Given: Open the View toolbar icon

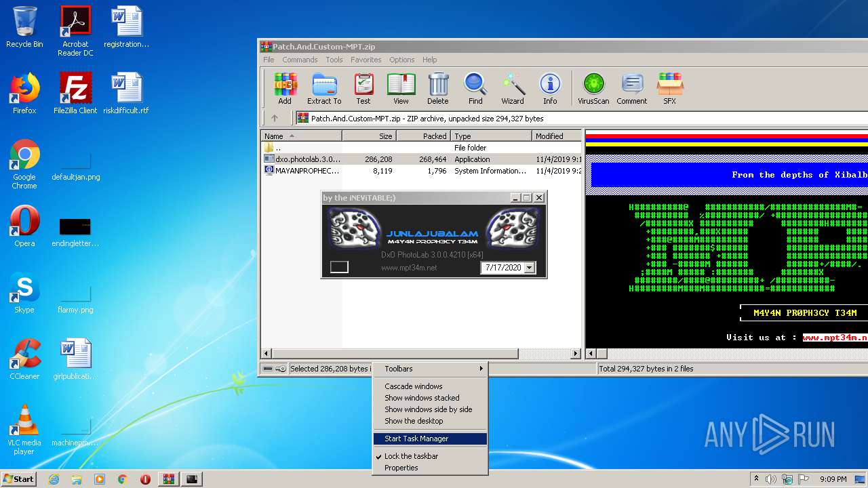Looking at the screenshot, I should [x=401, y=89].
